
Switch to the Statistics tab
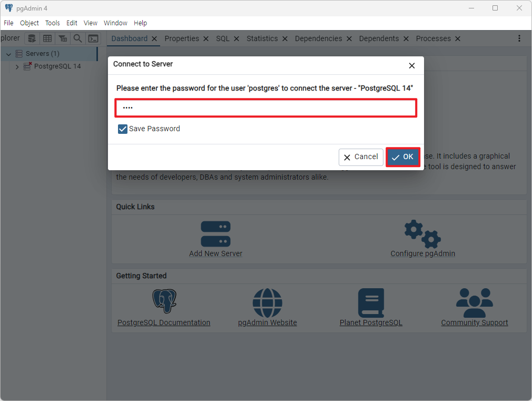click(x=262, y=38)
